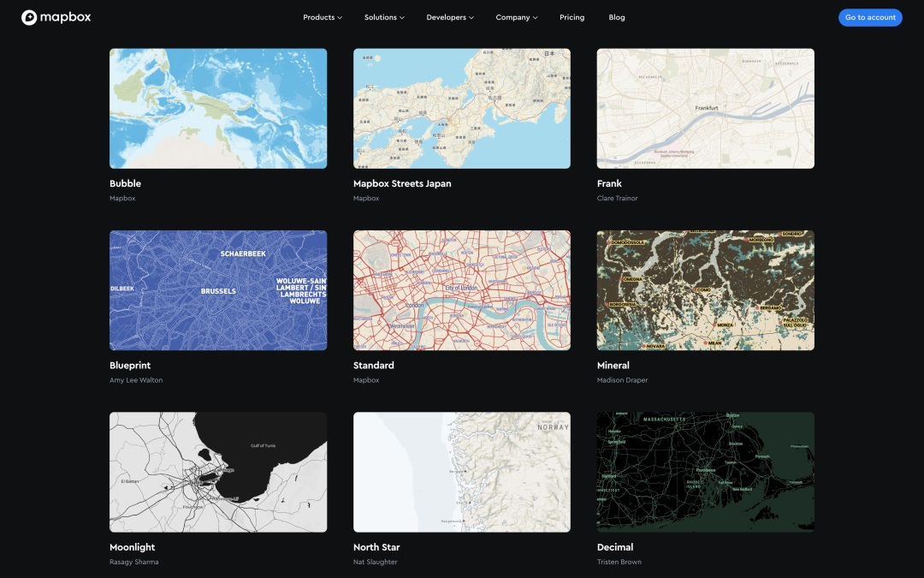Go to the Pricing page
Image resolution: width=924 pixels, height=578 pixels.
[572, 17]
